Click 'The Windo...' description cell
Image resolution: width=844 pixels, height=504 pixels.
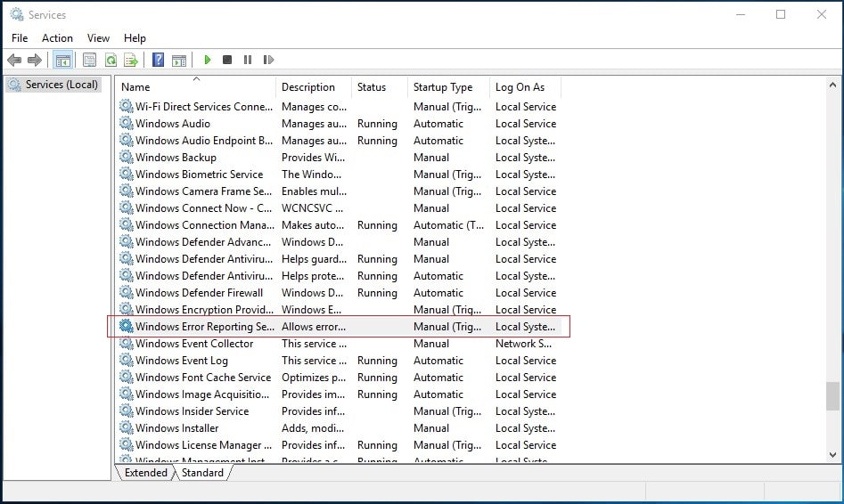coord(311,175)
